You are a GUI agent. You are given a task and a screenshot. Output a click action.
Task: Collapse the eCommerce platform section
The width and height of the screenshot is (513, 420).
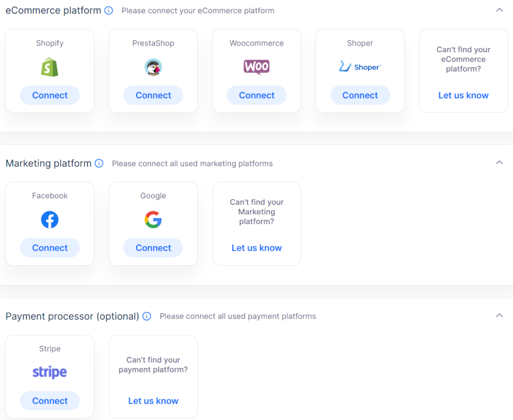click(x=499, y=10)
